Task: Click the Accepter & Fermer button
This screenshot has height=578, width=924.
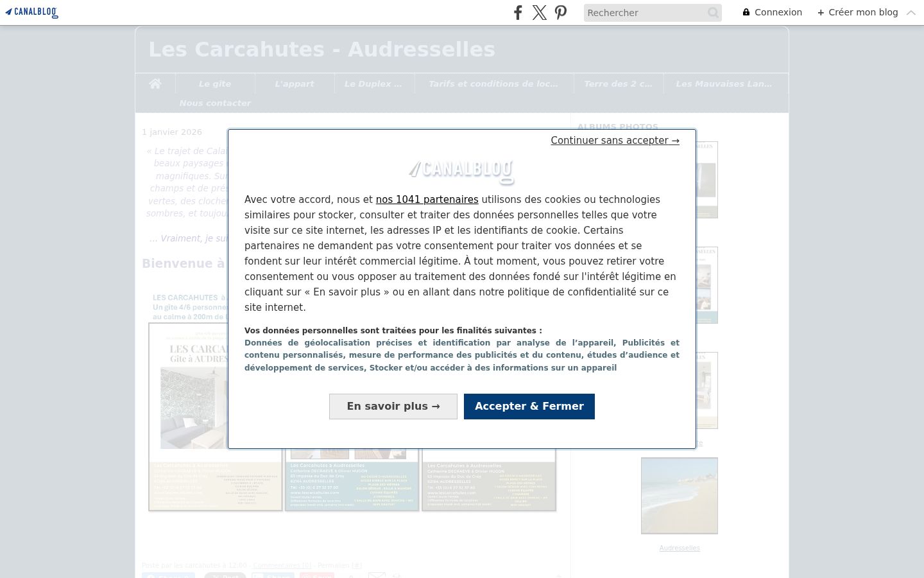Action: pyautogui.click(x=529, y=407)
